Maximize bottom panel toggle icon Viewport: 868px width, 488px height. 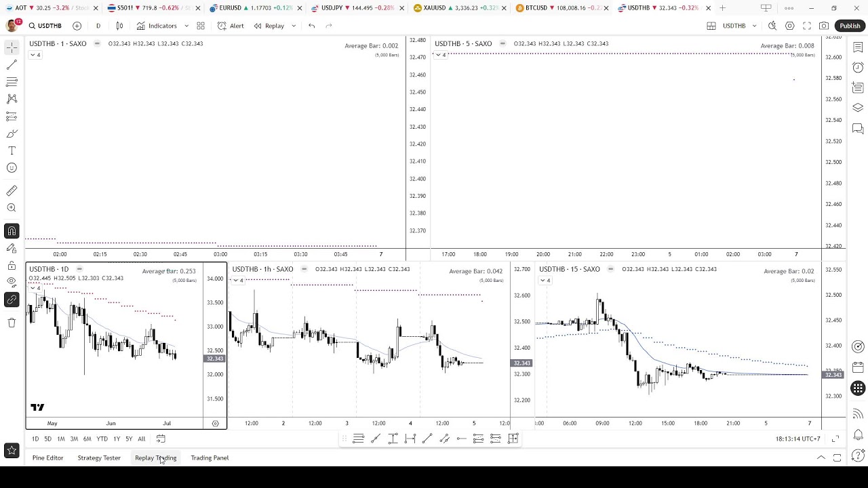(x=837, y=458)
